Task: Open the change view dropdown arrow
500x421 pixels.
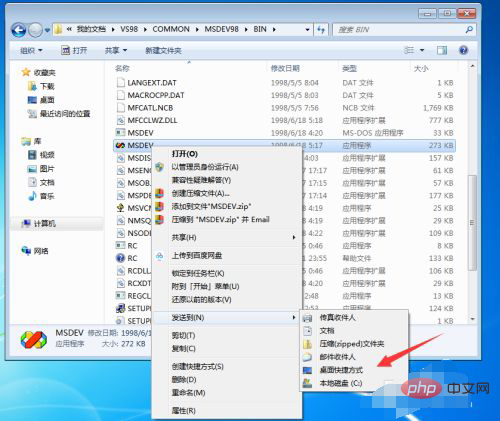Action: (x=422, y=50)
